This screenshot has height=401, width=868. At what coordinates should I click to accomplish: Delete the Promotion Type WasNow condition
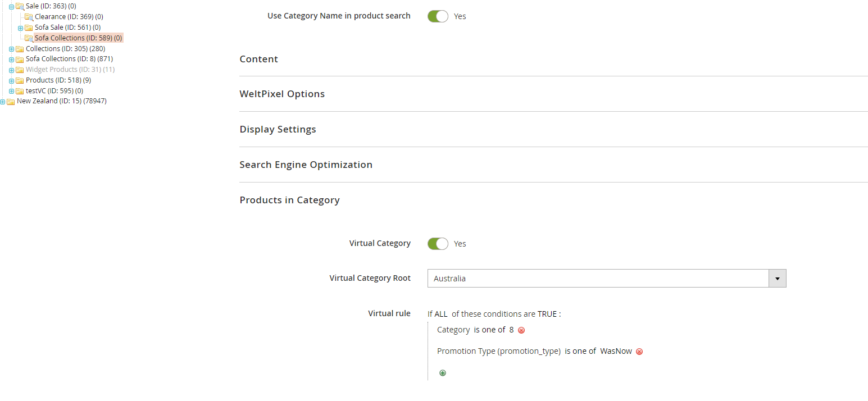point(639,351)
